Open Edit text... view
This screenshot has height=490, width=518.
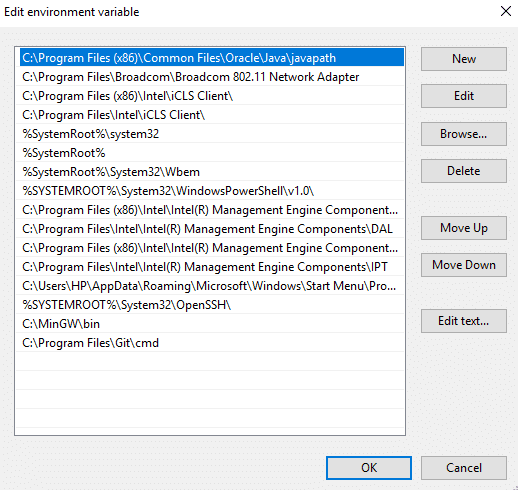464,321
